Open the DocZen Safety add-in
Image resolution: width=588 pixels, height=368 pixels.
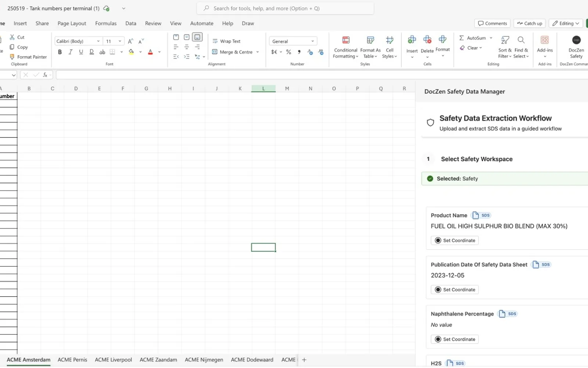576,47
